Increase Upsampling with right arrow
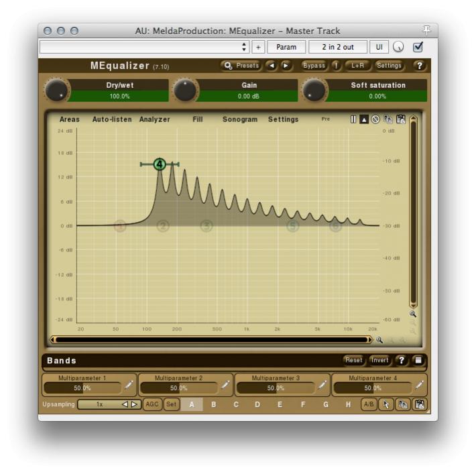 pyautogui.click(x=135, y=404)
